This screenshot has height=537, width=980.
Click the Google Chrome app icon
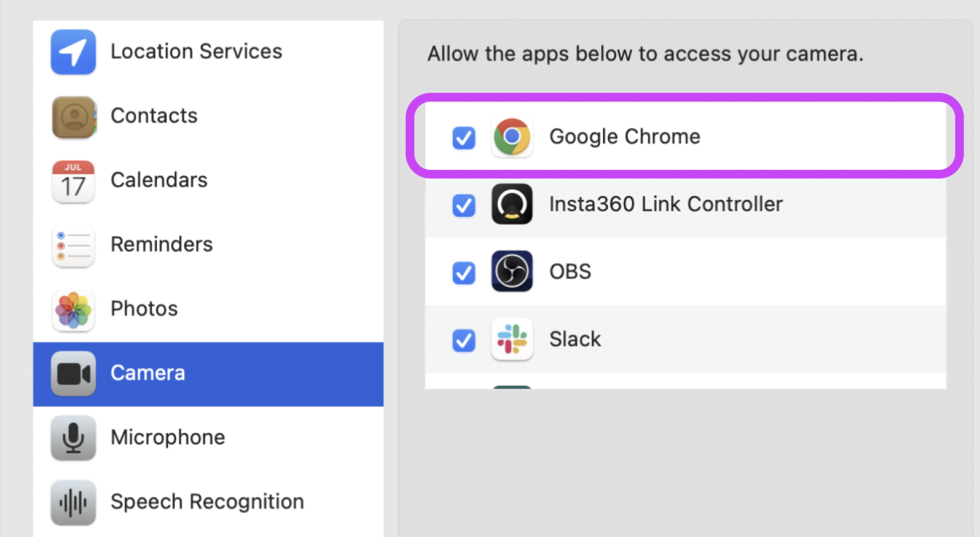(x=512, y=137)
